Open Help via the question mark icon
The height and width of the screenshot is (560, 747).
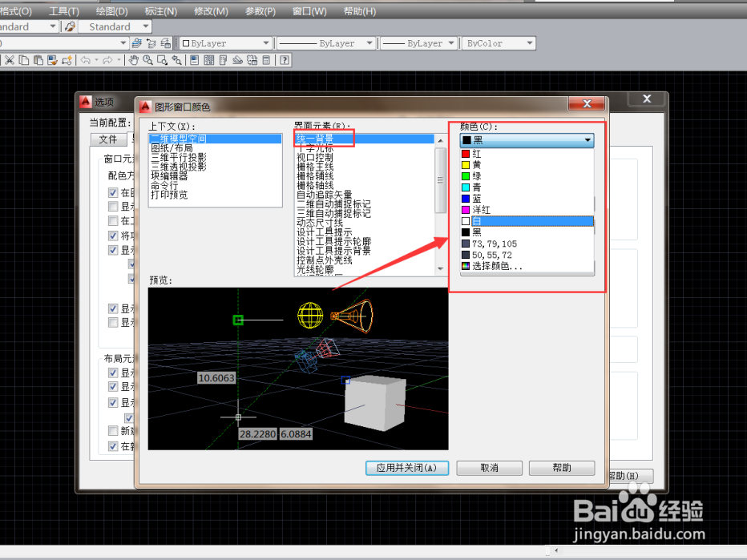(285, 60)
